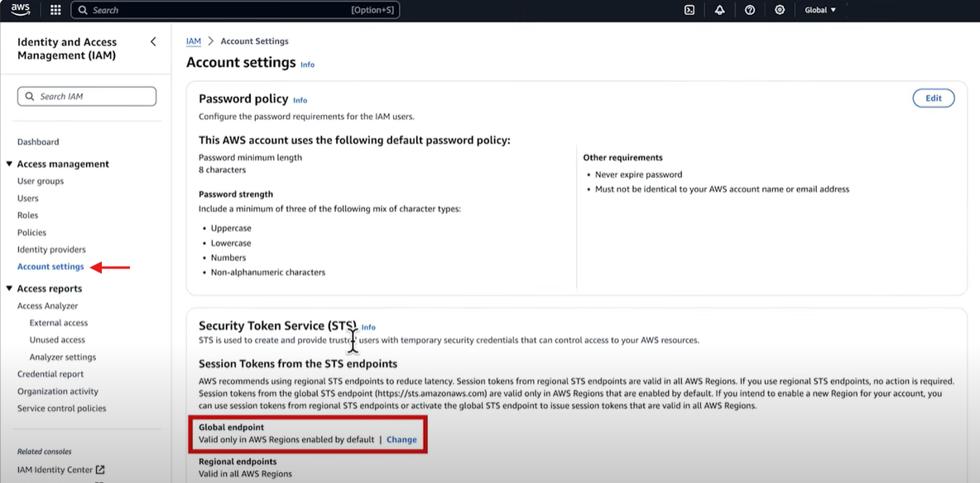Open Organization activity in the sidebar
Image resolution: width=980 pixels, height=483 pixels.
coord(58,392)
